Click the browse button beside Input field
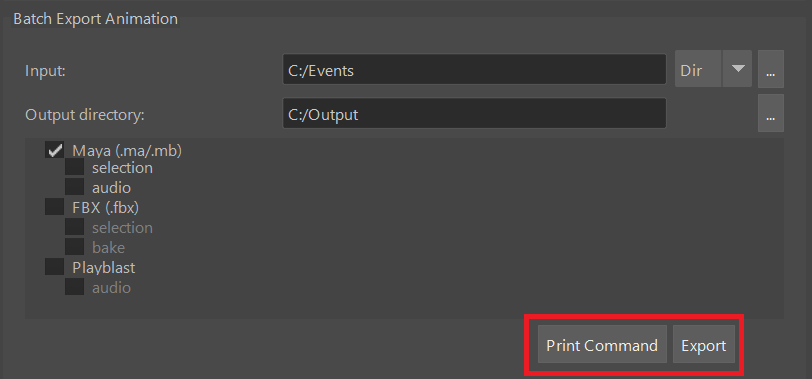Image resolution: width=812 pixels, height=379 pixels. tap(771, 69)
